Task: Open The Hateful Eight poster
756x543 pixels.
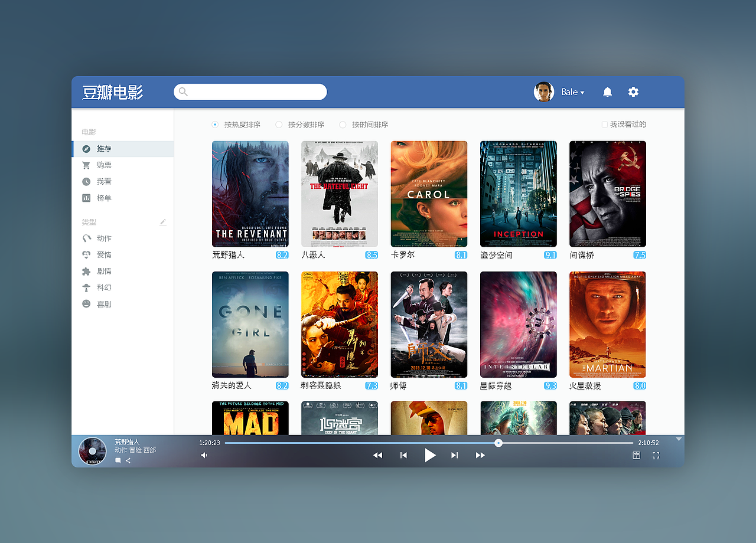Action: (x=340, y=194)
